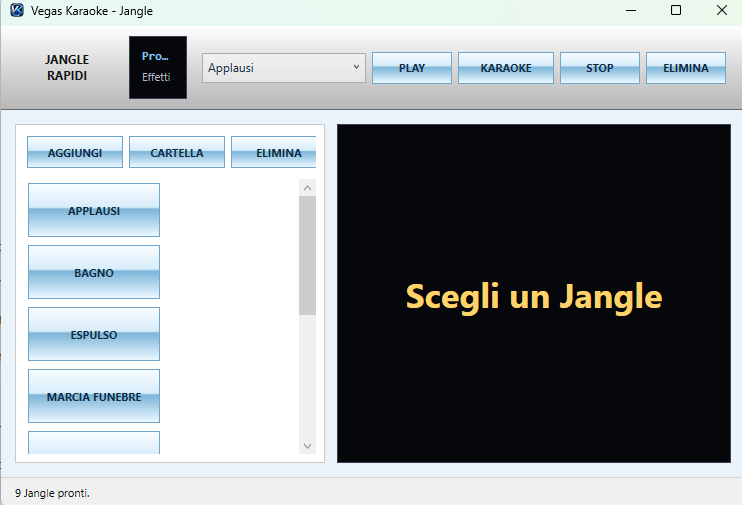This screenshot has width=742, height=505.
Task: Play the APPLAUSI jangle button
Action: click(94, 210)
